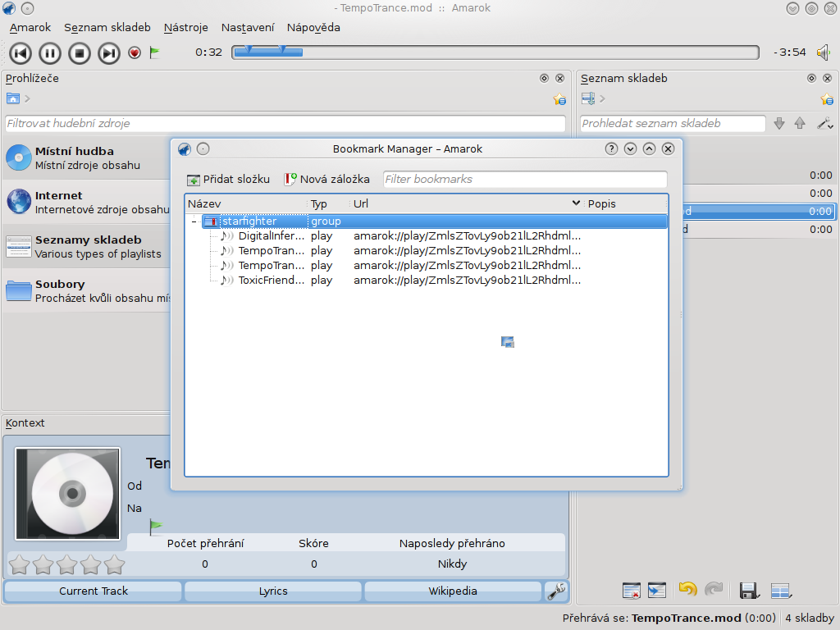Viewport: 840px width, 630px height.
Task: Open playlist search options wrench dropdown
Action: point(824,123)
